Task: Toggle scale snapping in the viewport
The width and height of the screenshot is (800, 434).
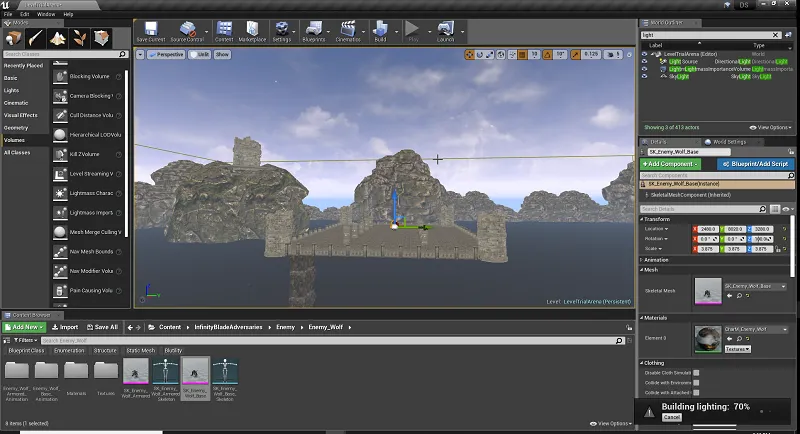Action: pos(576,55)
